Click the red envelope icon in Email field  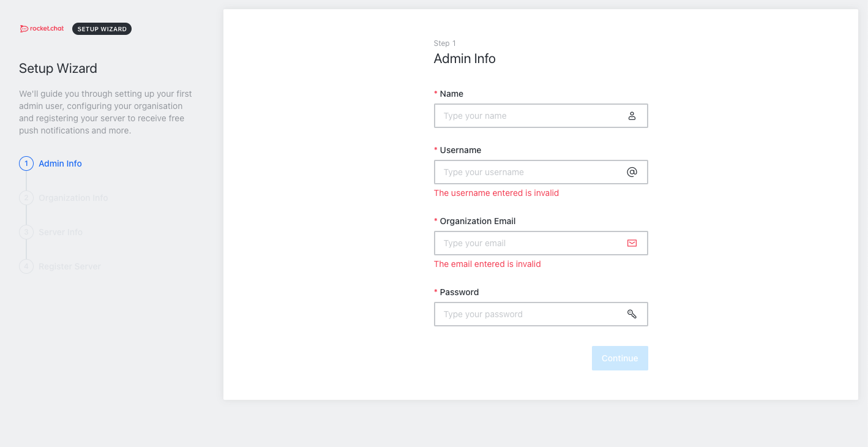point(632,243)
